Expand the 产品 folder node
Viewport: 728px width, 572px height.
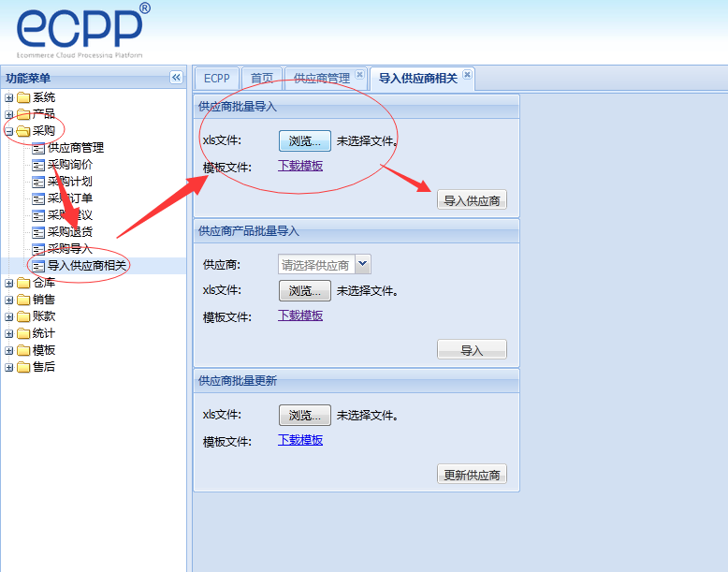click(x=8, y=114)
